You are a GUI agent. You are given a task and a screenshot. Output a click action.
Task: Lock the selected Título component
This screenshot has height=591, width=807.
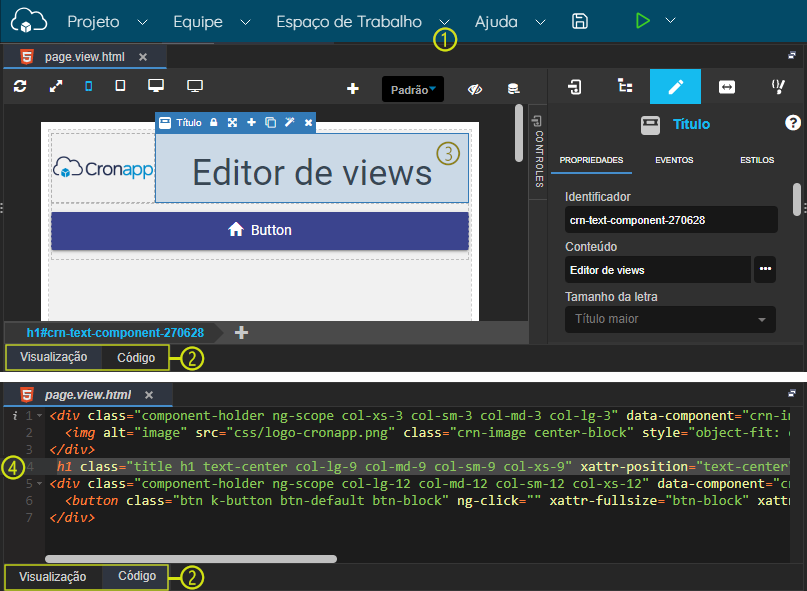point(214,123)
